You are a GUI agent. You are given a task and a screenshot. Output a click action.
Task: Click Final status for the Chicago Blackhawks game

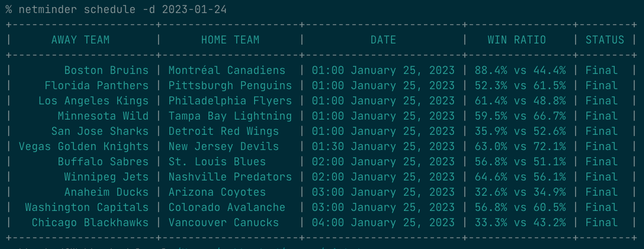pyautogui.click(x=602, y=222)
